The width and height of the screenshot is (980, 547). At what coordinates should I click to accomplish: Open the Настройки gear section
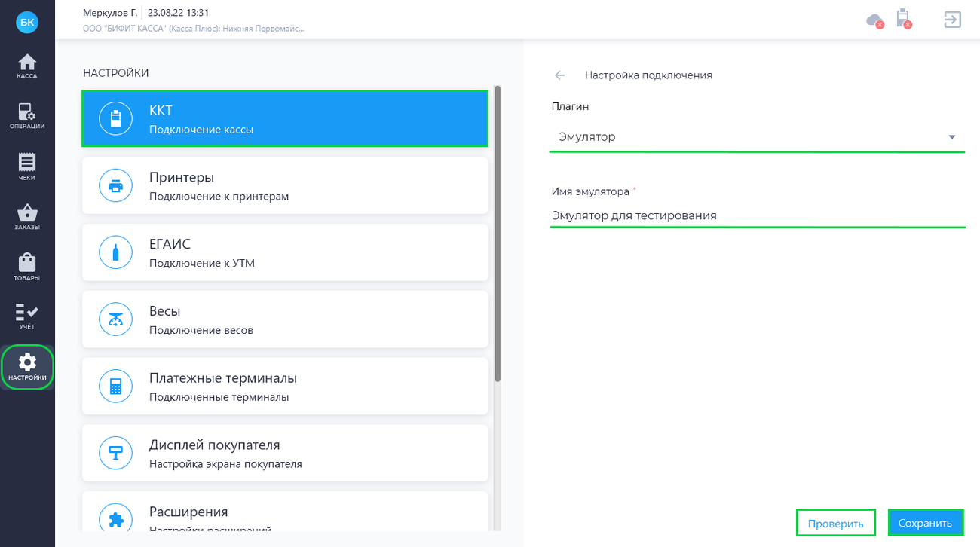[x=27, y=367]
